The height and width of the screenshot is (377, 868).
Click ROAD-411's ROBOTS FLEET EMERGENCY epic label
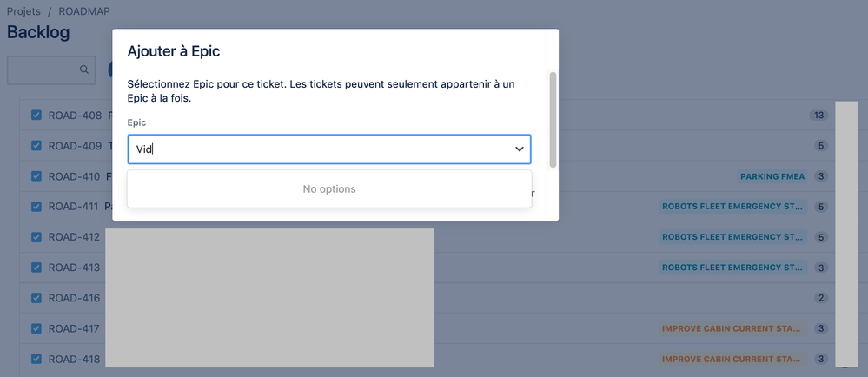coord(733,207)
